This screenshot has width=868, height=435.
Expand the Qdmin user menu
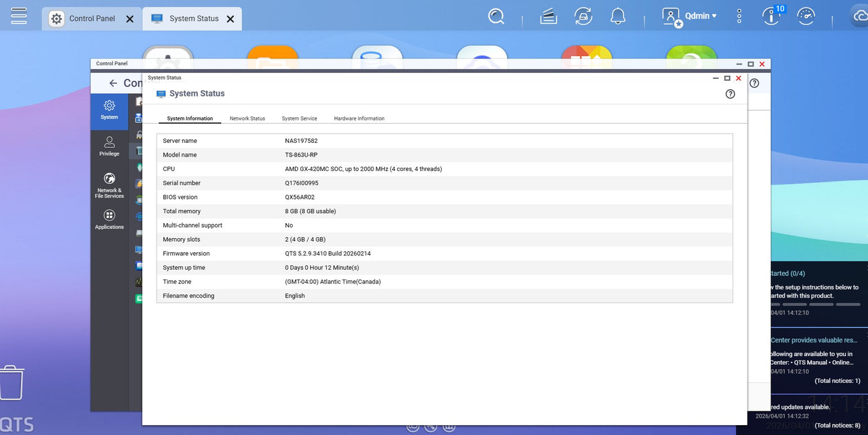point(690,16)
